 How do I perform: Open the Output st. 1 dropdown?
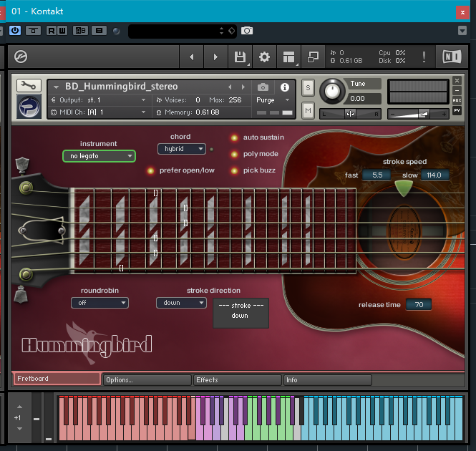pos(99,100)
